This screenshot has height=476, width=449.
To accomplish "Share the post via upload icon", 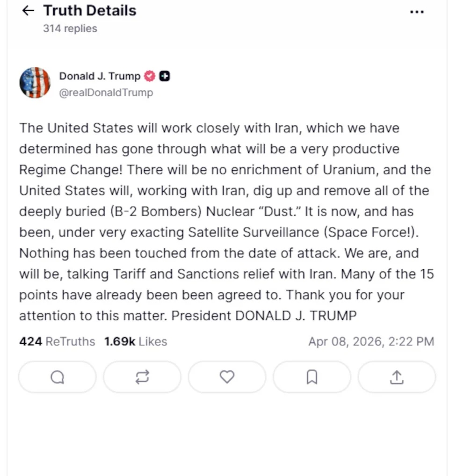I will coord(396,377).
